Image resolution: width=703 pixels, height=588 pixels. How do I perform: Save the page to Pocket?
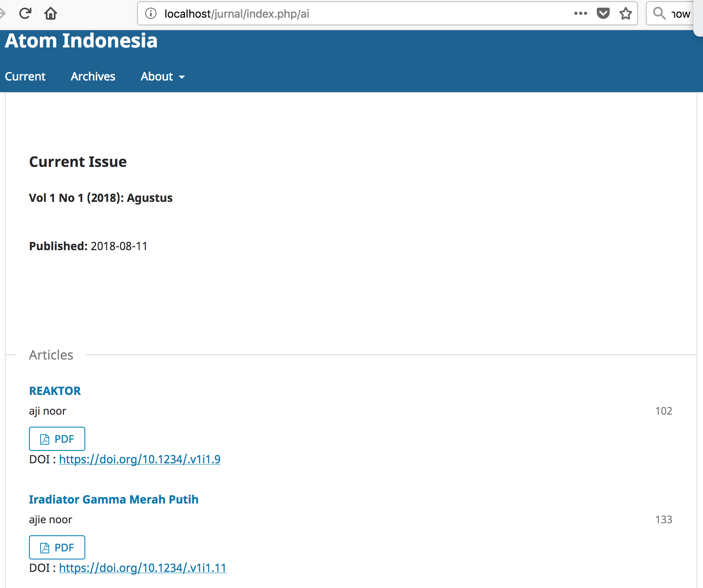(603, 14)
